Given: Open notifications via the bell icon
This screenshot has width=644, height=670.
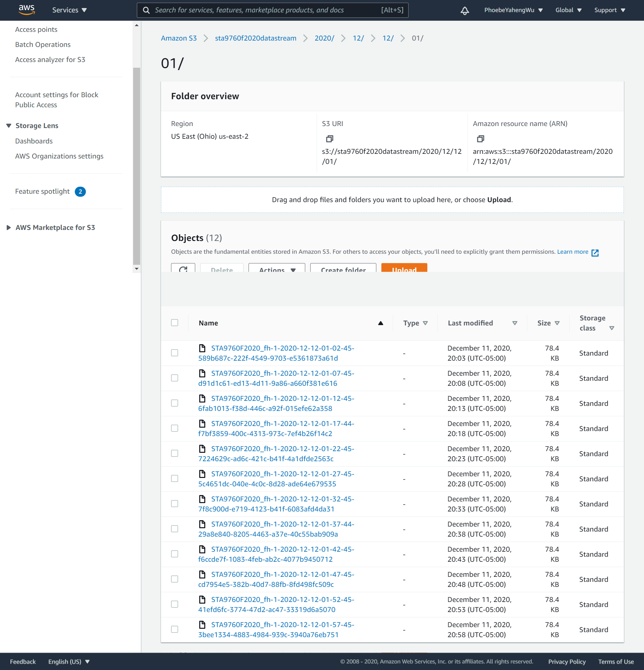Looking at the screenshot, I should pyautogui.click(x=464, y=10).
